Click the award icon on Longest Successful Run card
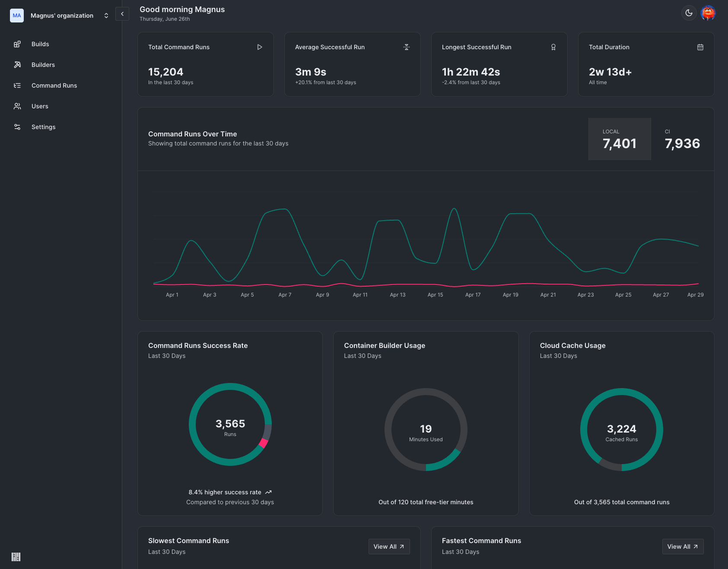 pyautogui.click(x=553, y=47)
